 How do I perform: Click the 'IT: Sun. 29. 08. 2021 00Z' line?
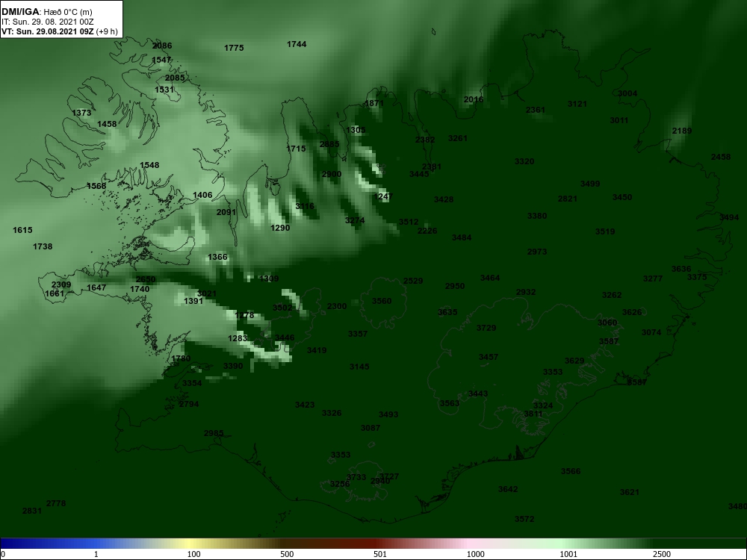46,22
